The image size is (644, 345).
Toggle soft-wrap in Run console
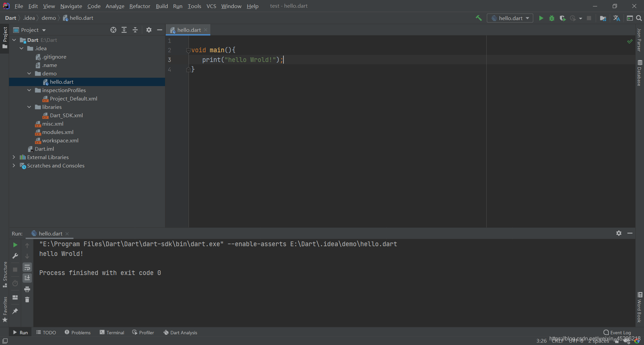point(27,267)
